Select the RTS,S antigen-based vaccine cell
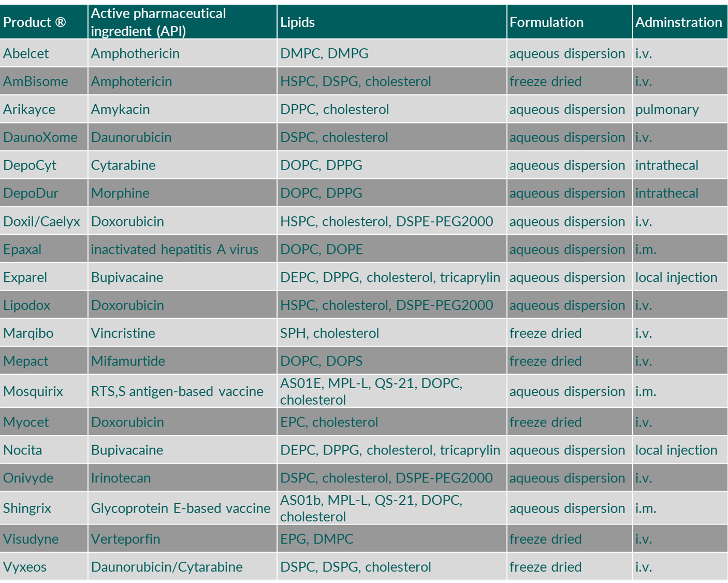The width and height of the screenshot is (728, 583). tap(177, 391)
